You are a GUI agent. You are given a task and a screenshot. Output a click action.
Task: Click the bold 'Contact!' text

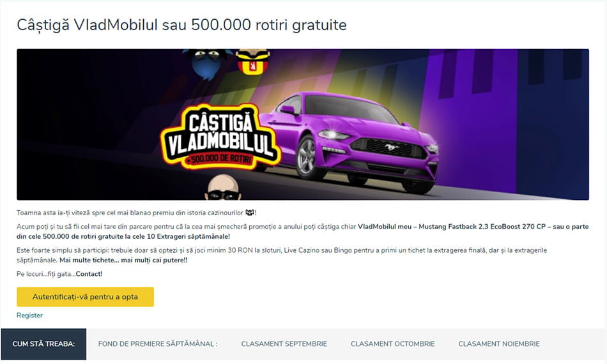[89, 274]
